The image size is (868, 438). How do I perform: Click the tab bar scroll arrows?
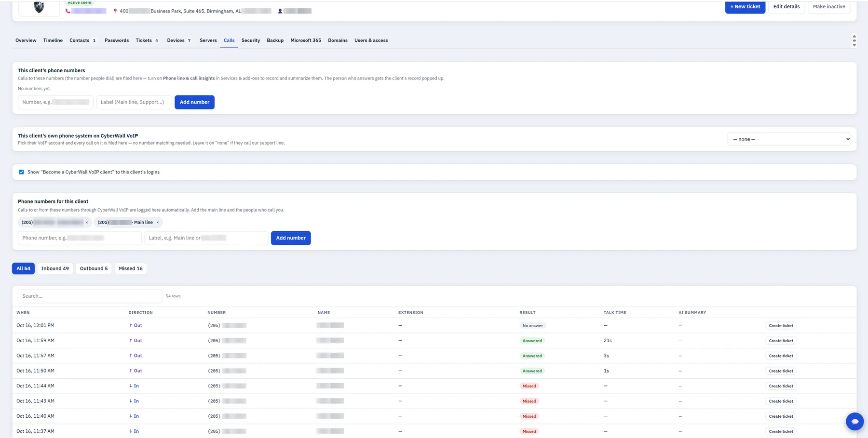click(854, 40)
